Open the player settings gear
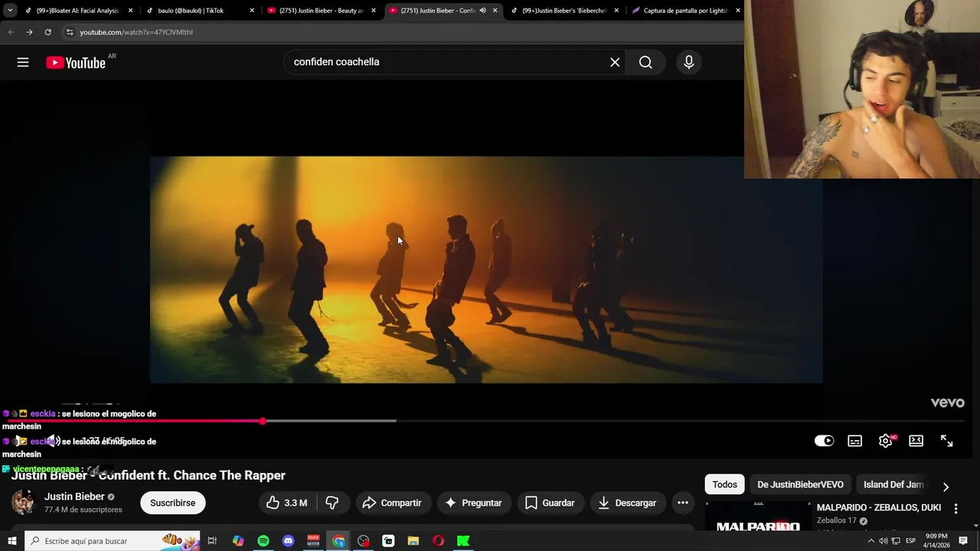Screen dimensions: 980x551 886,441
